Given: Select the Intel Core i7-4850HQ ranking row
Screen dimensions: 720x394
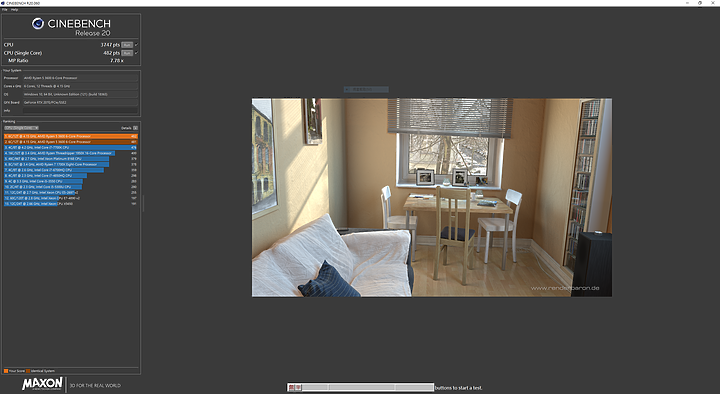Looking at the screenshot, I should pos(71,175).
